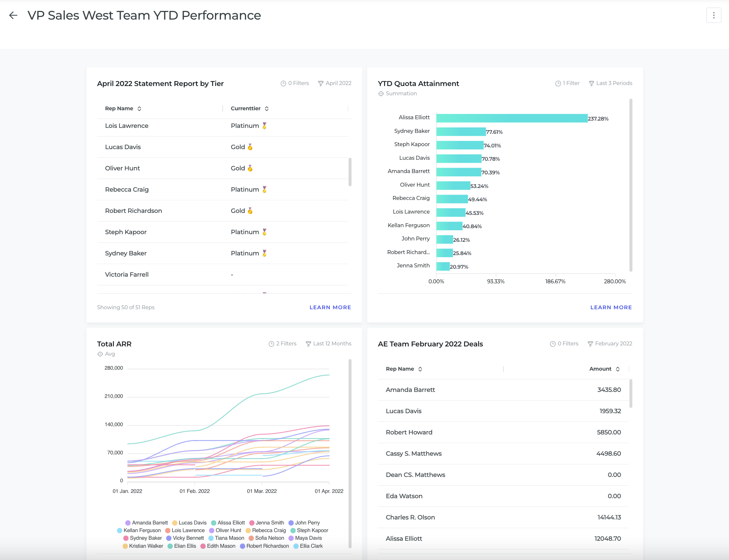Click Lucas Davis's Gold medal icon

tap(250, 147)
